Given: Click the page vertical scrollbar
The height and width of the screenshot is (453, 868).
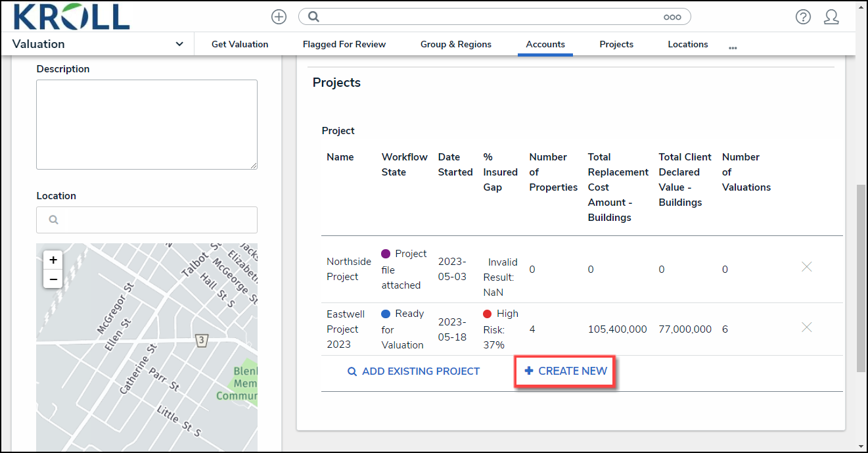Looking at the screenshot, I should coord(861,279).
